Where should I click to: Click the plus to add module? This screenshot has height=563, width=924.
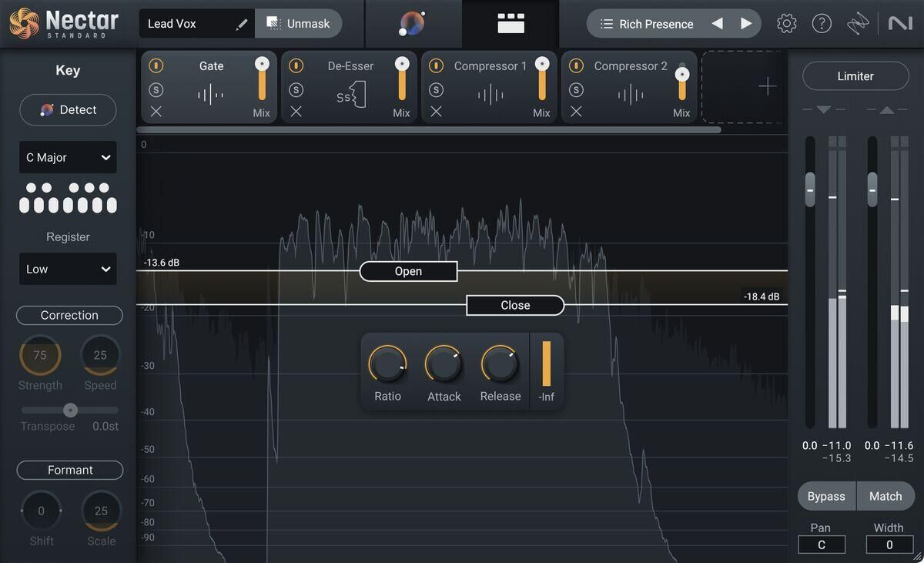tap(767, 86)
